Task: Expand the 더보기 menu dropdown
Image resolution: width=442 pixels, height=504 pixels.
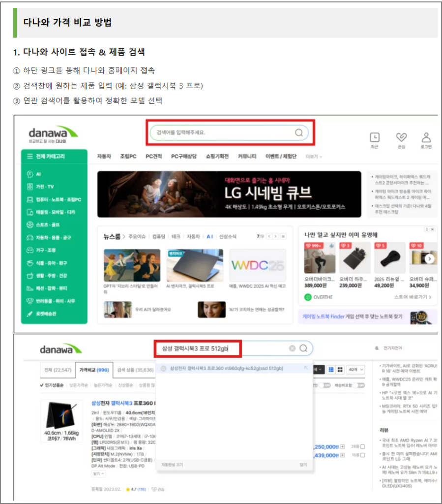Action: pos(314,157)
